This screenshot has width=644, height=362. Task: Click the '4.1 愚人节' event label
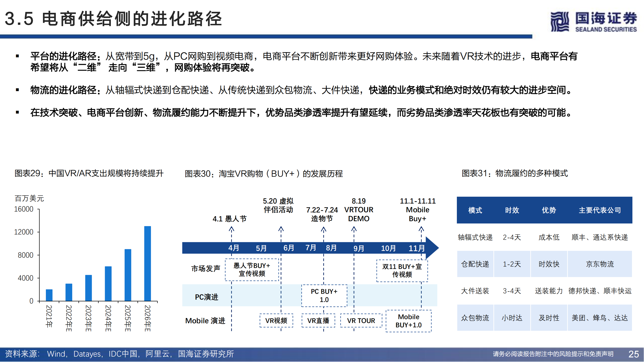tap(229, 219)
